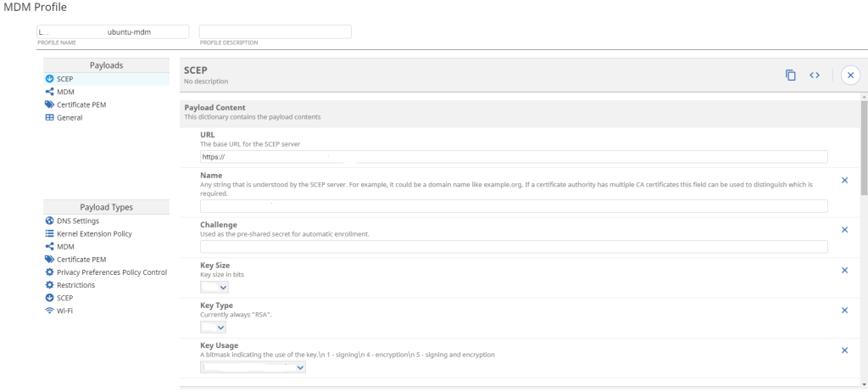Expand the Key Usage dropdown
This screenshot has width=868, height=392.
(x=253, y=367)
